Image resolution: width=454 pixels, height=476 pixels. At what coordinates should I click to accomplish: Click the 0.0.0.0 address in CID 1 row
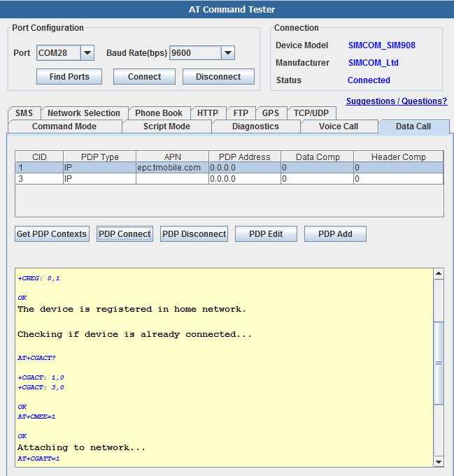tap(245, 168)
